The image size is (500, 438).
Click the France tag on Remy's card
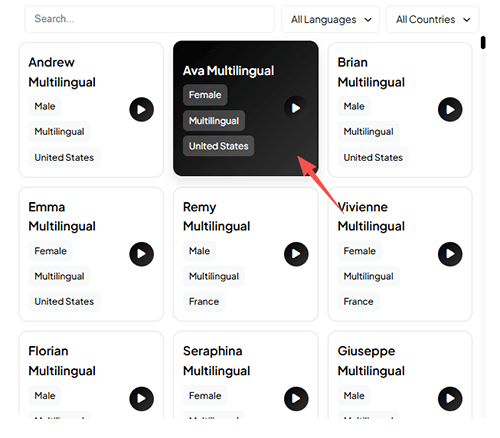pos(204,301)
